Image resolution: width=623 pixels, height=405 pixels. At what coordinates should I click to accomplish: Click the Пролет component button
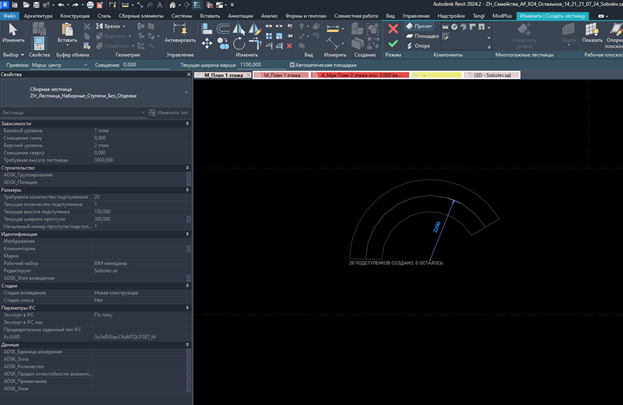[419, 26]
